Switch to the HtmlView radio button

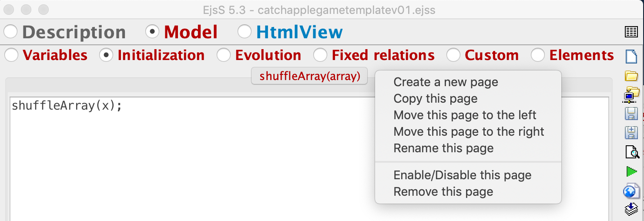290,32
